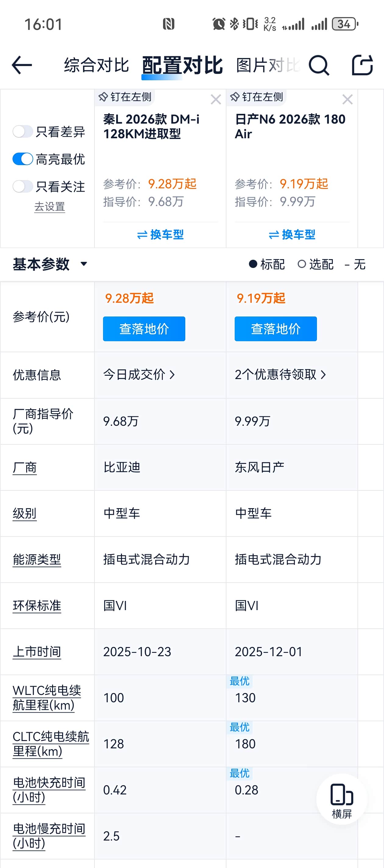
Task: Pin 秦L column to left side
Action: pyautogui.click(x=125, y=97)
